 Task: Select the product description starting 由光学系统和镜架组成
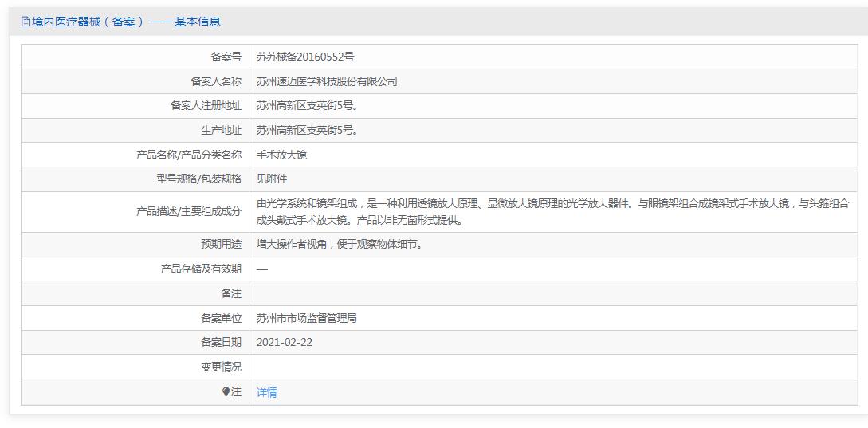click(x=552, y=211)
